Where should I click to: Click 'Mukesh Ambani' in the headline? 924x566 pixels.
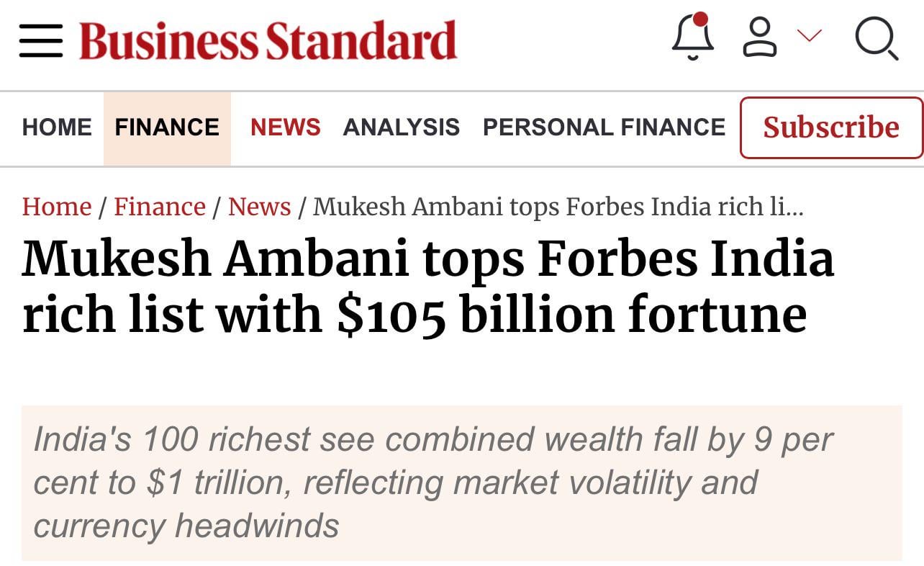click(x=215, y=260)
